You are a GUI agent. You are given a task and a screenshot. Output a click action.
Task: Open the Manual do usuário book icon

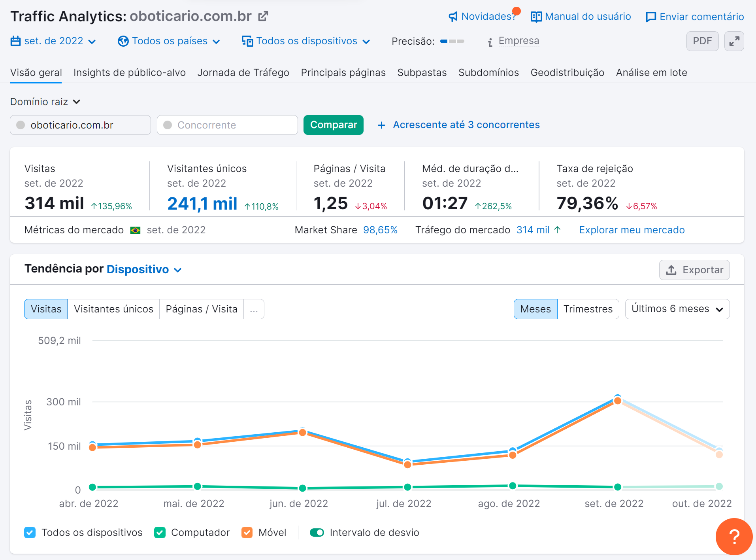[536, 17]
